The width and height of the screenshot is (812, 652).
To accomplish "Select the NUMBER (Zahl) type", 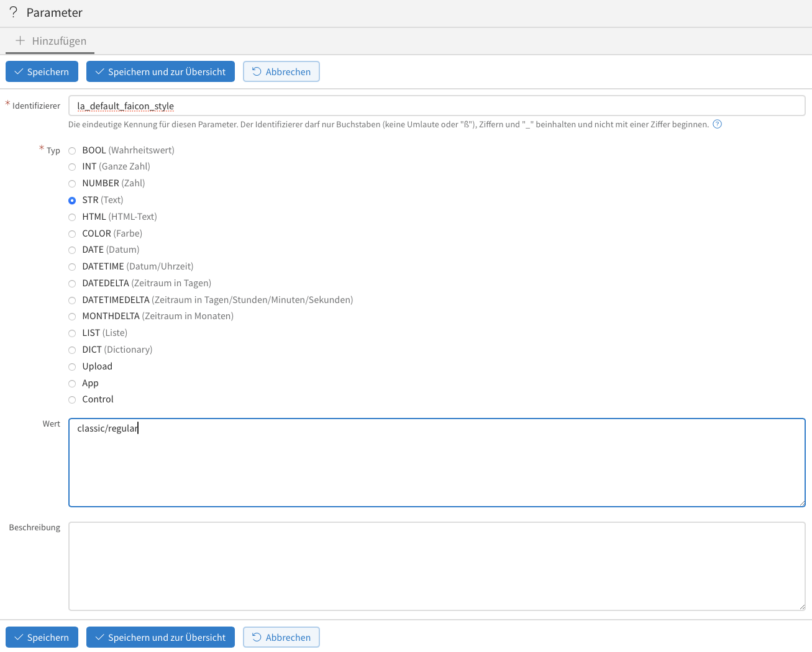I will tap(72, 184).
